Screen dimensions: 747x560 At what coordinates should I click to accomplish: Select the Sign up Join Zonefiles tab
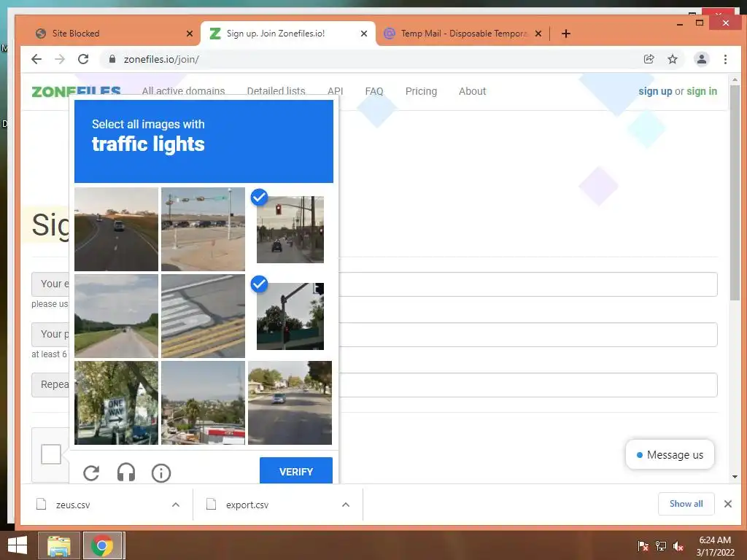tap(287, 34)
